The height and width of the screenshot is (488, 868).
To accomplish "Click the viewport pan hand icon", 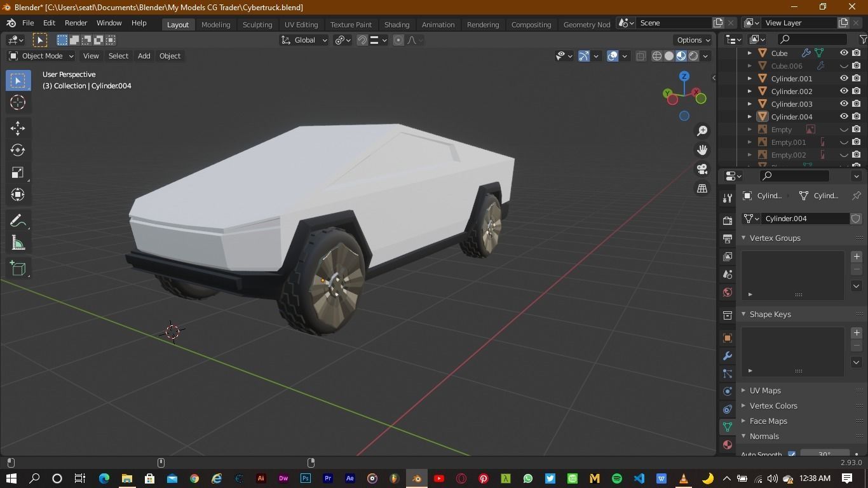I will 702,150.
